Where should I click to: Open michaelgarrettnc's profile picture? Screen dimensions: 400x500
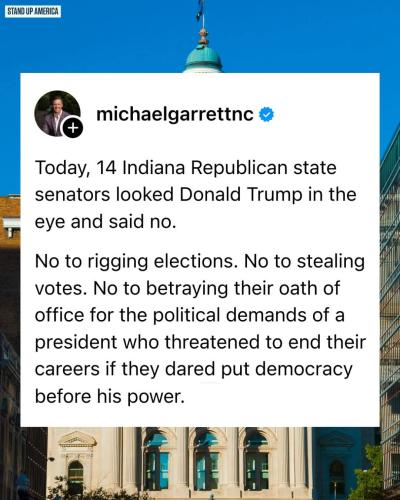coord(57,113)
